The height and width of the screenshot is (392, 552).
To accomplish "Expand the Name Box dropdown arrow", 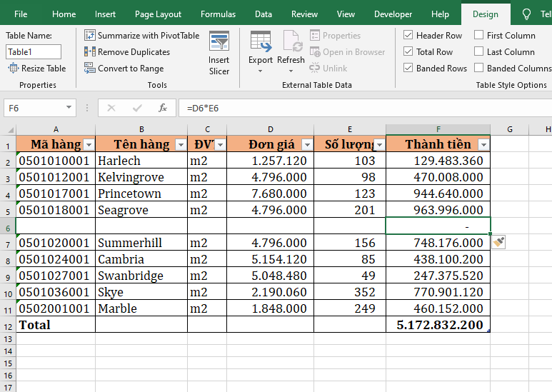I will (69, 108).
